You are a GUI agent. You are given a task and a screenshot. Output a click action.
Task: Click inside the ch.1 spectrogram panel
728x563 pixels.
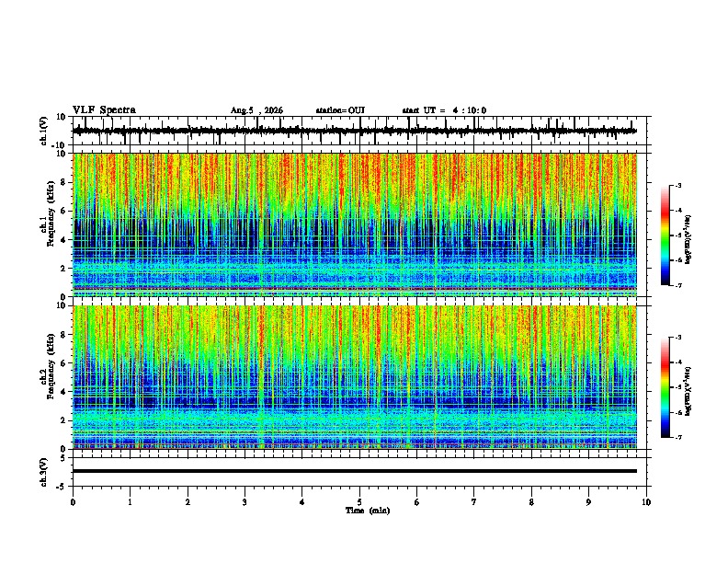355,224
